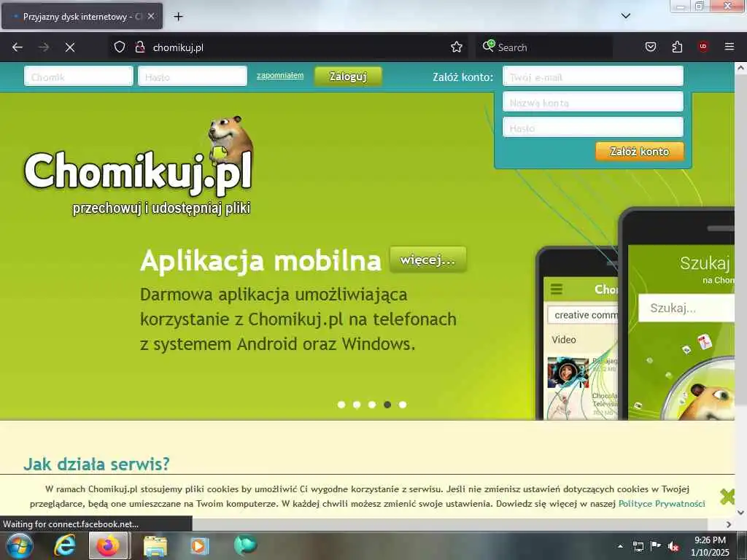
Task: Bookmark this page with the star icon
Action: (x=457, y=47)
